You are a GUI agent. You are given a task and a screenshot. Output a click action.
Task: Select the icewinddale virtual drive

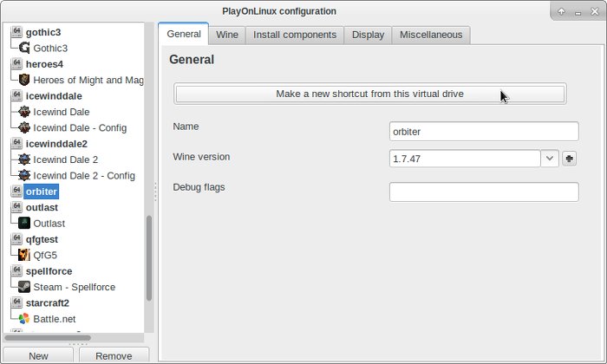(x=54, y=95)
